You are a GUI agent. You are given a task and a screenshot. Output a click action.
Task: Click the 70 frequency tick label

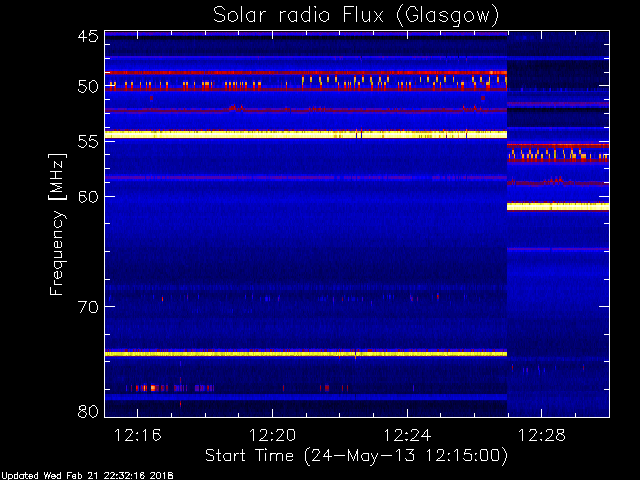pos(88,307)
